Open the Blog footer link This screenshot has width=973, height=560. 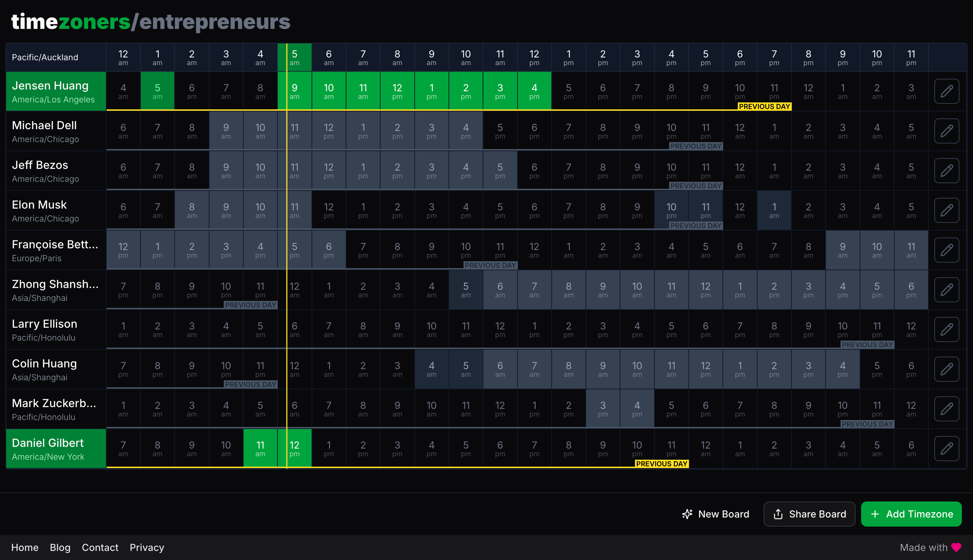tap(60, 547)
